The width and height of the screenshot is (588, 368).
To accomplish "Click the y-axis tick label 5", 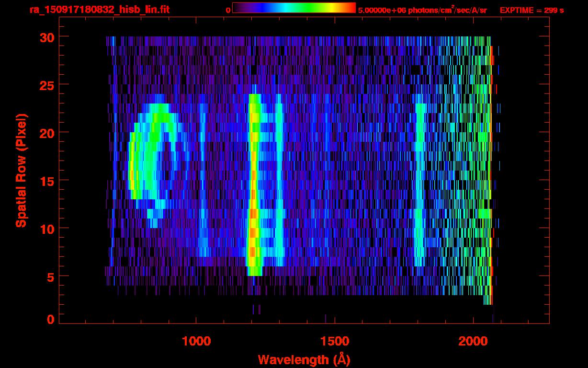I will 51,276.
